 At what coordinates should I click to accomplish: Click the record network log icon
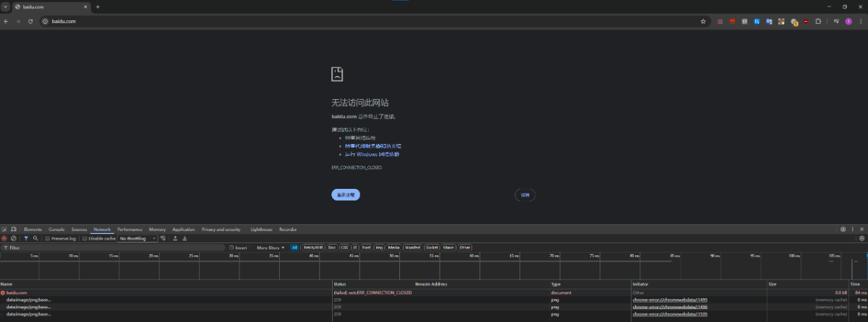coord(4,238)
